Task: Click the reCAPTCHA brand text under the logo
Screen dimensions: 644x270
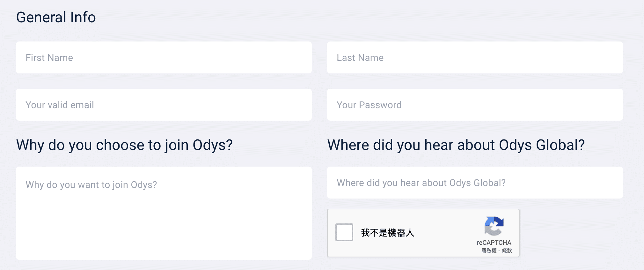Action: coord(494,243)
